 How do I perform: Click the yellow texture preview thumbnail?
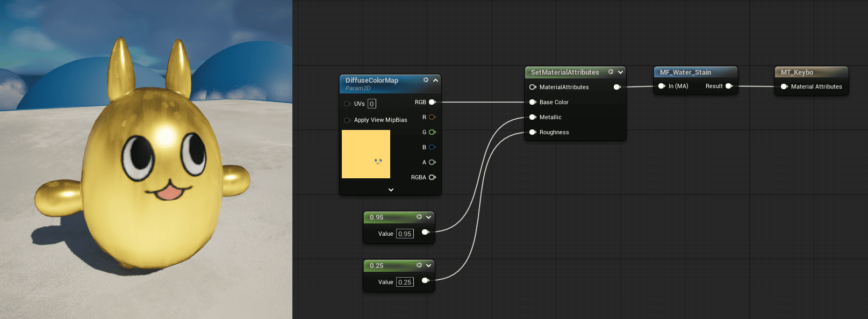coord(366,154)
